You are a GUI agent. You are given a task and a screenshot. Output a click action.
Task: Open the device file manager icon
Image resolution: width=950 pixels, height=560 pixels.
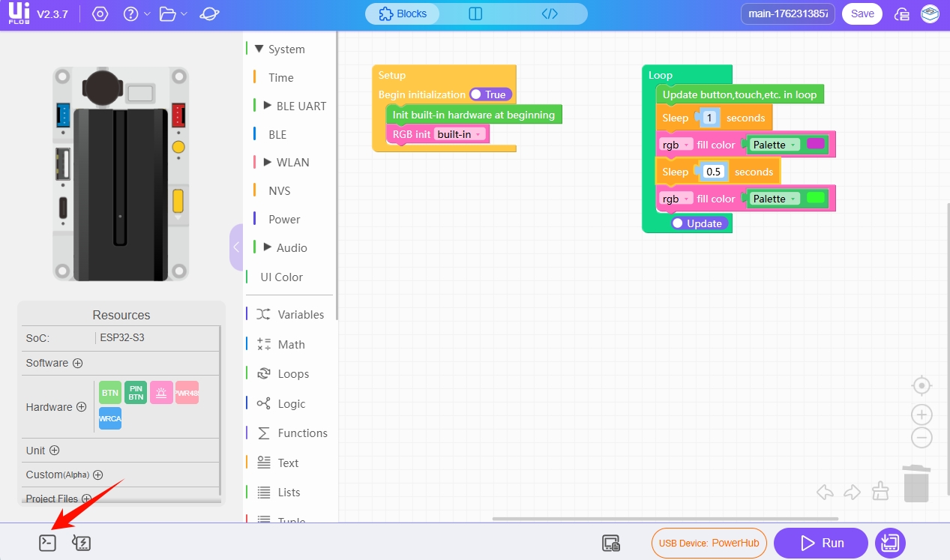[611, 543]
